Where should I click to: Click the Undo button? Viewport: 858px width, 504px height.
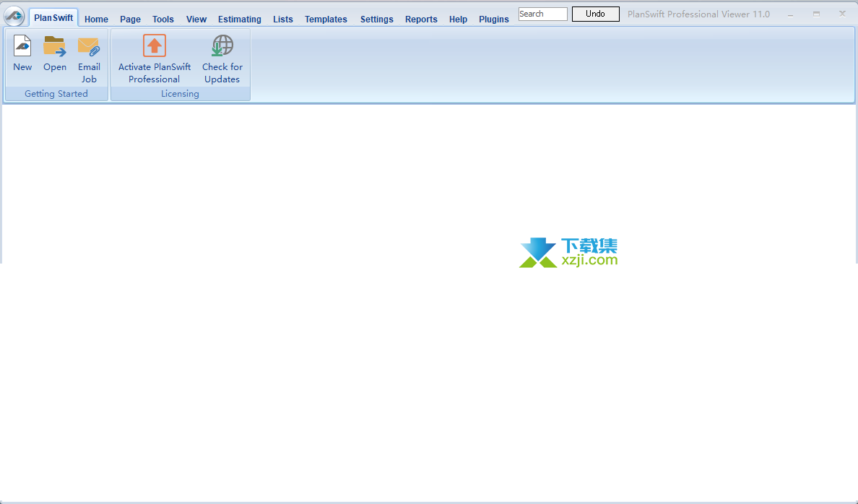pos(595,14)
